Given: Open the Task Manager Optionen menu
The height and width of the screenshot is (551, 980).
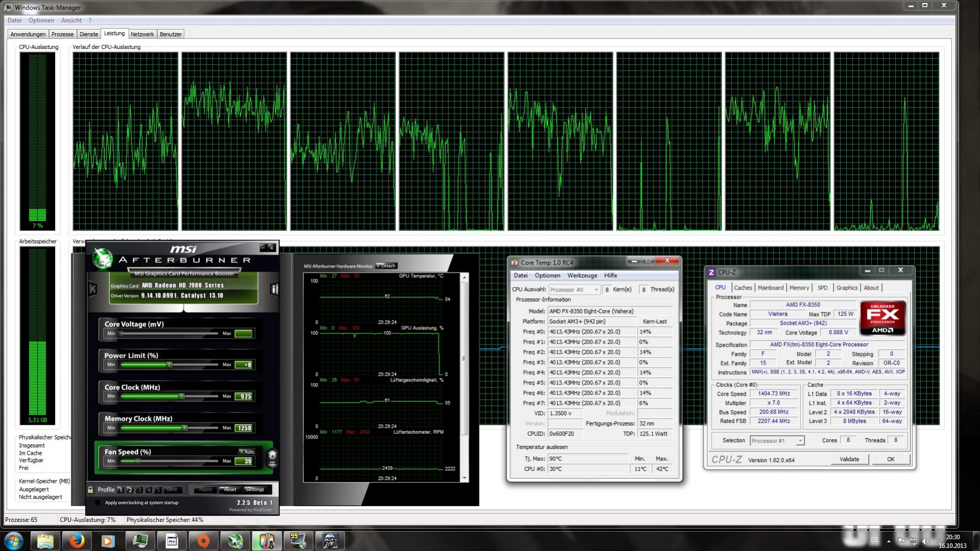Looking at the screenshot, I should 41,20.
